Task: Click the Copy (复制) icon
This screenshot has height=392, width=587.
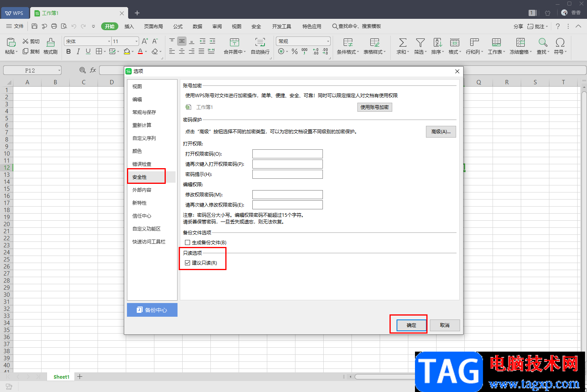Action: point(25,51)
